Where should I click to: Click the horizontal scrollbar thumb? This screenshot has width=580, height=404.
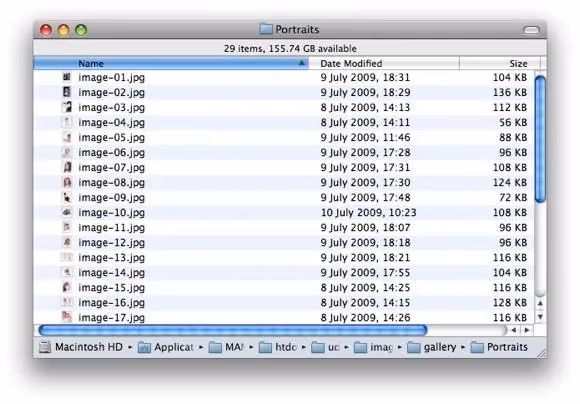(x=233, y=330)
